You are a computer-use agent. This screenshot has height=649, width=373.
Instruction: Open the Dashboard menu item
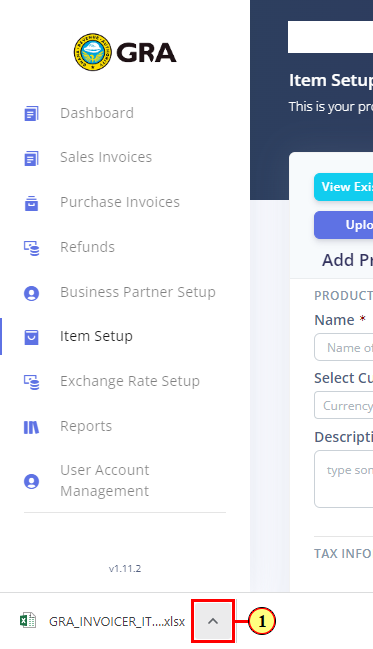pos(97,113)
